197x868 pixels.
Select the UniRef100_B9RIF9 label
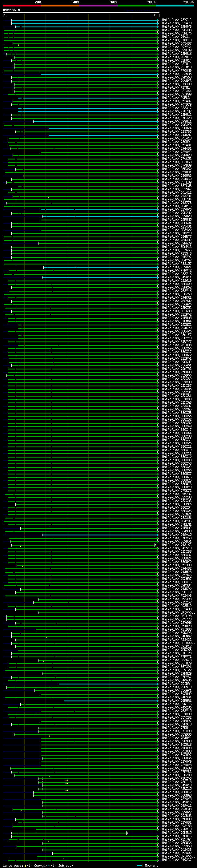tap(176, 592)
